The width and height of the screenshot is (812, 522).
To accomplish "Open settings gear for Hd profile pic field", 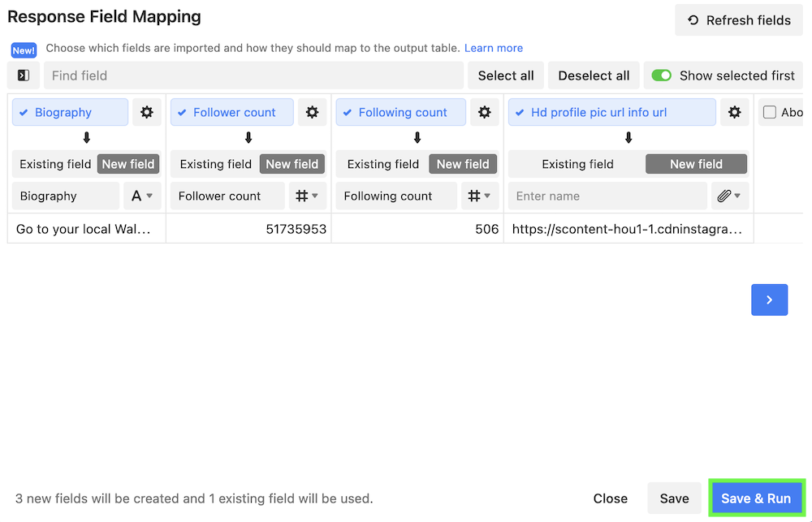I will pyautogui.click(x=734, y=113).
